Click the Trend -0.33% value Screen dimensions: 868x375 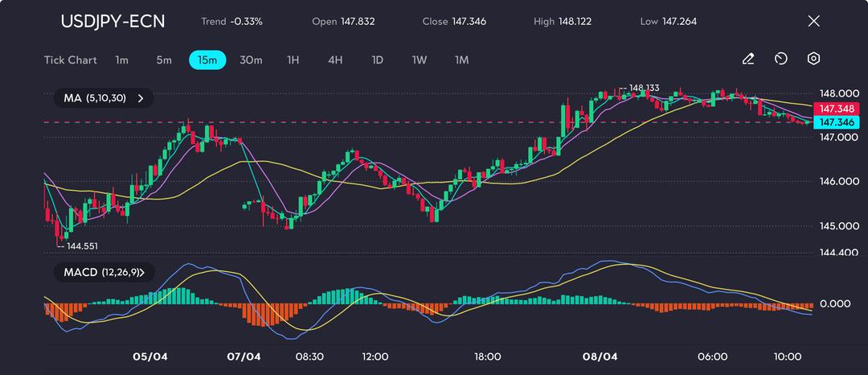point(231,22)
